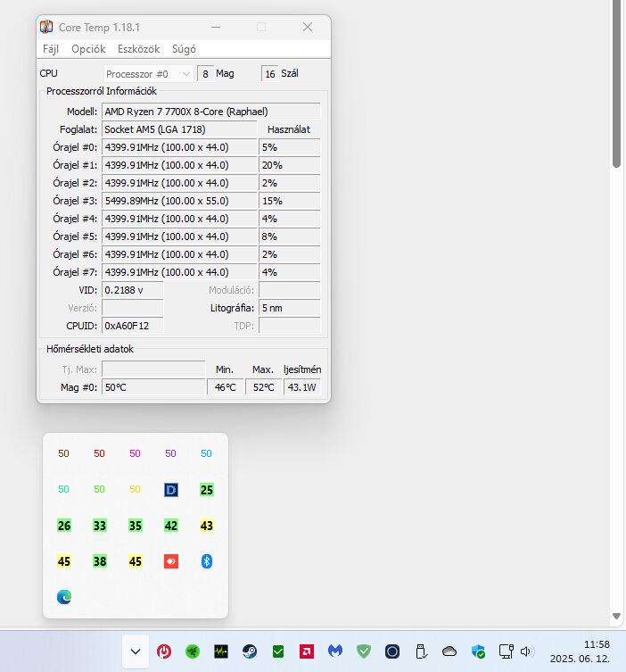This screenshot has height=672, width=626.
Task: Click the green 42 sensor tray icon
Action: click(x=171, y=526)
